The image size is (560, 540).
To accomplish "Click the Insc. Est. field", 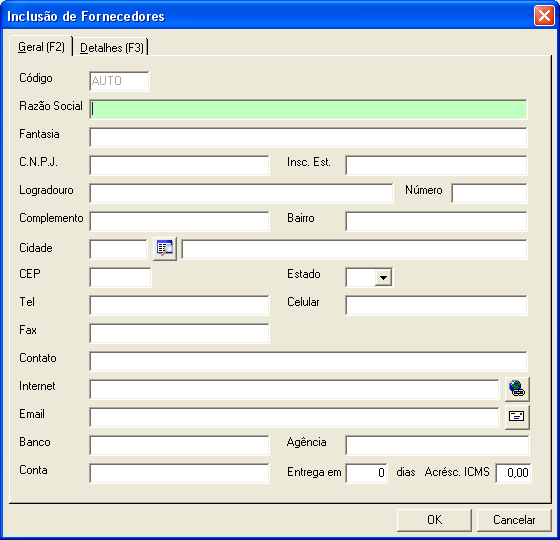I will coord(436,165).
